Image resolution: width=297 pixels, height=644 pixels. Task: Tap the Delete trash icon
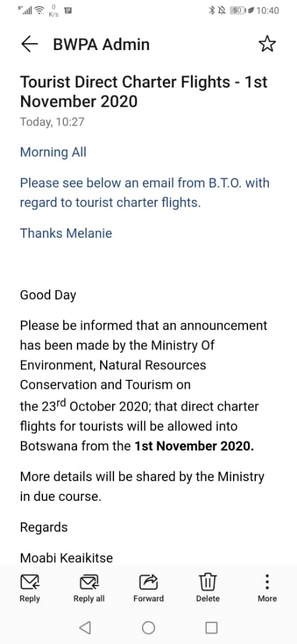pyautogui.click(x=208, y=581)
